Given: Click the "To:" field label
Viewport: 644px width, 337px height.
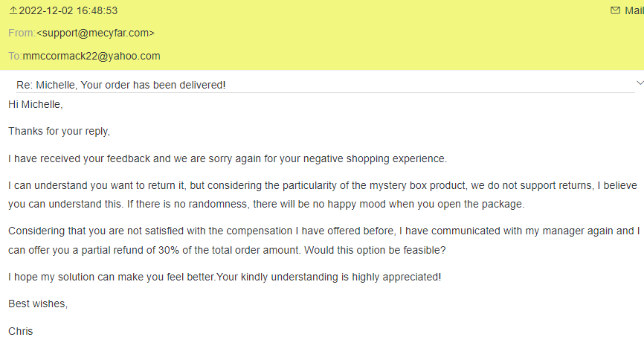Looking at the screenshot, I should [x=15, y=56].
